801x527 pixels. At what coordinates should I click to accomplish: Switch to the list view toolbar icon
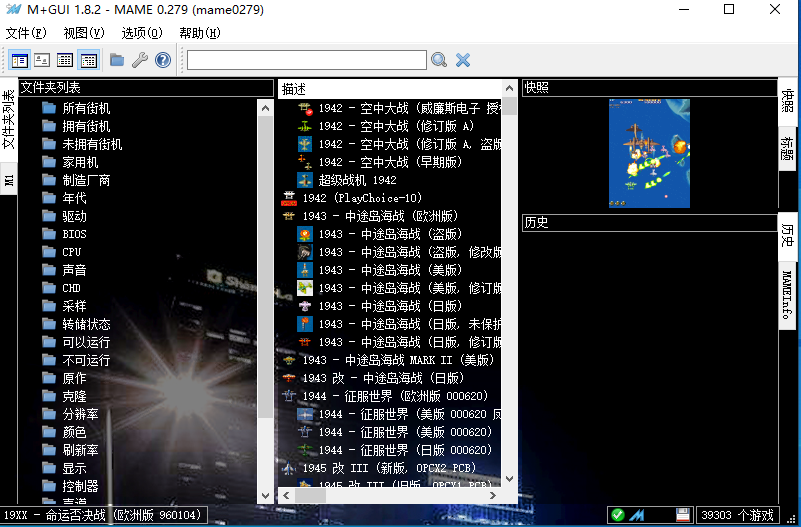pyautogui.click(x=65, y=60)
